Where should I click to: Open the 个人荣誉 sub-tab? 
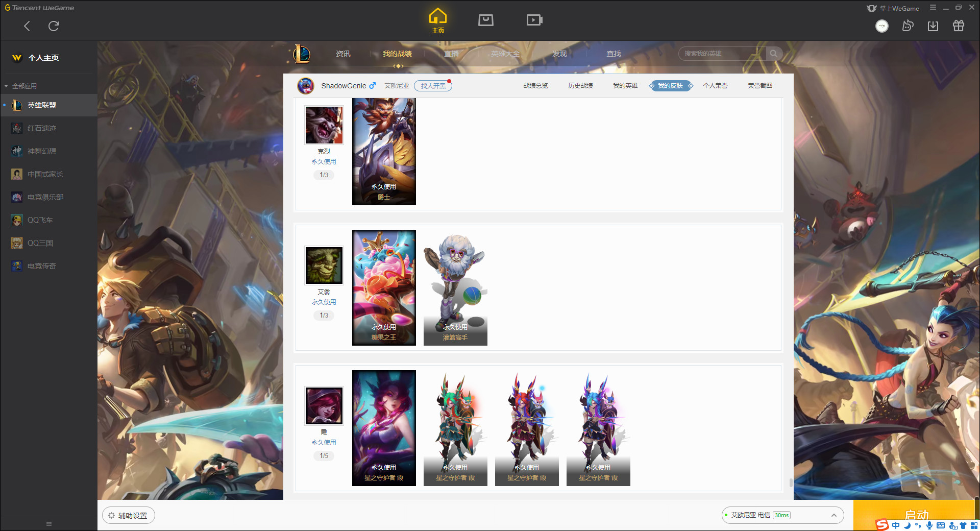[715, 86]
